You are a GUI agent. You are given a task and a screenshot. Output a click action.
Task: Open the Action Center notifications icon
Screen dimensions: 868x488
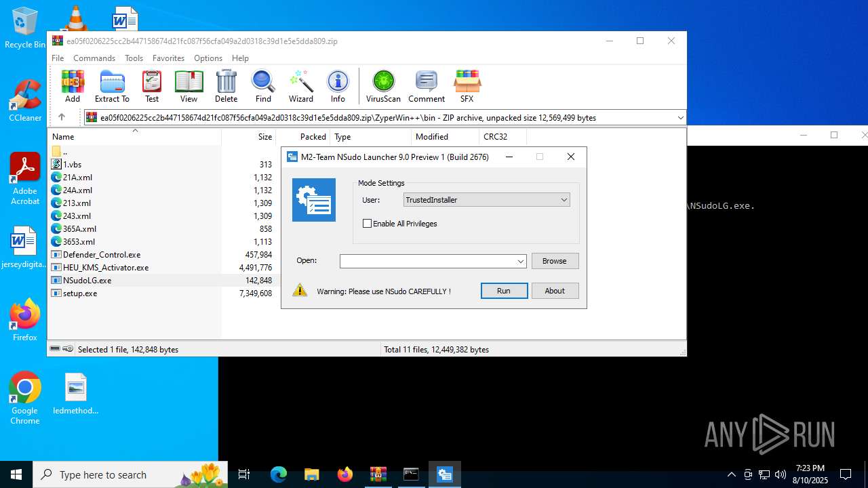click(846, 474)
